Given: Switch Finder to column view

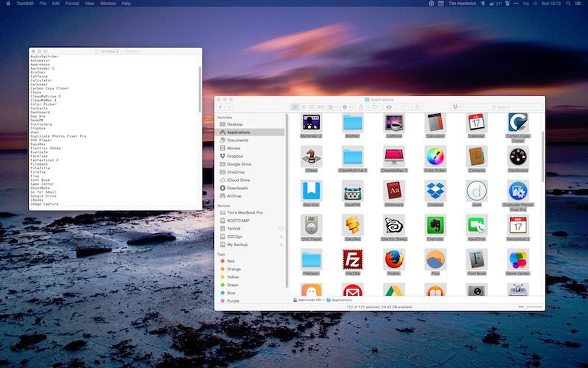Looking at the screenshot, I should click(312, 107).
